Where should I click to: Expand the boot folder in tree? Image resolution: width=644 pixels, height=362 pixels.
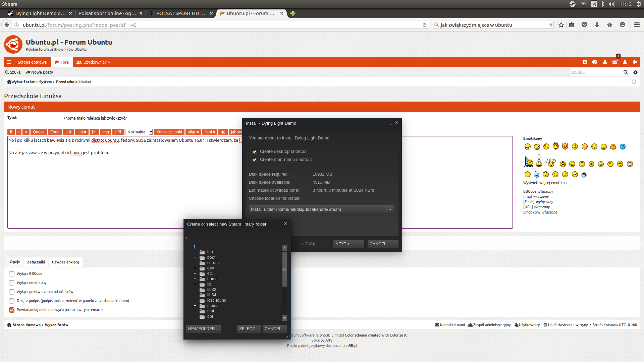pyautogui.click(x=195, y=257)
